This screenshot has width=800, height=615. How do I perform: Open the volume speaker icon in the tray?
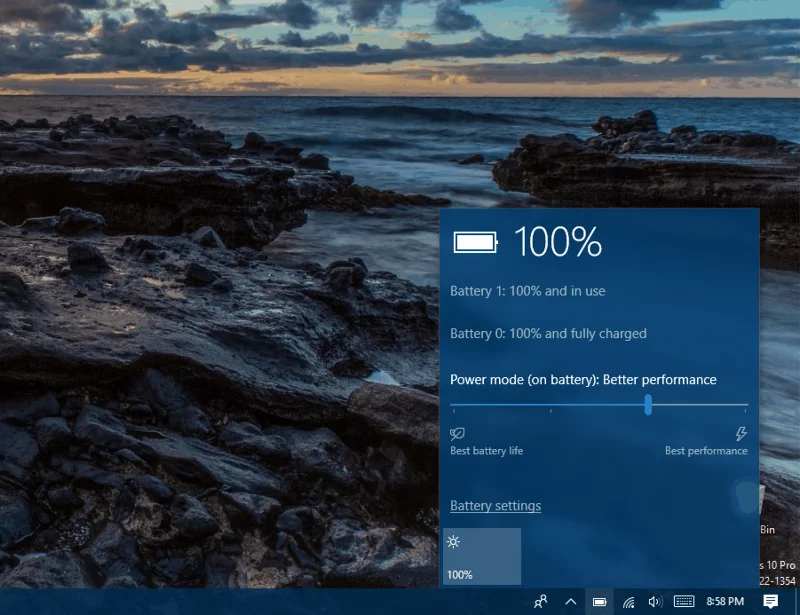click(656, 603)
